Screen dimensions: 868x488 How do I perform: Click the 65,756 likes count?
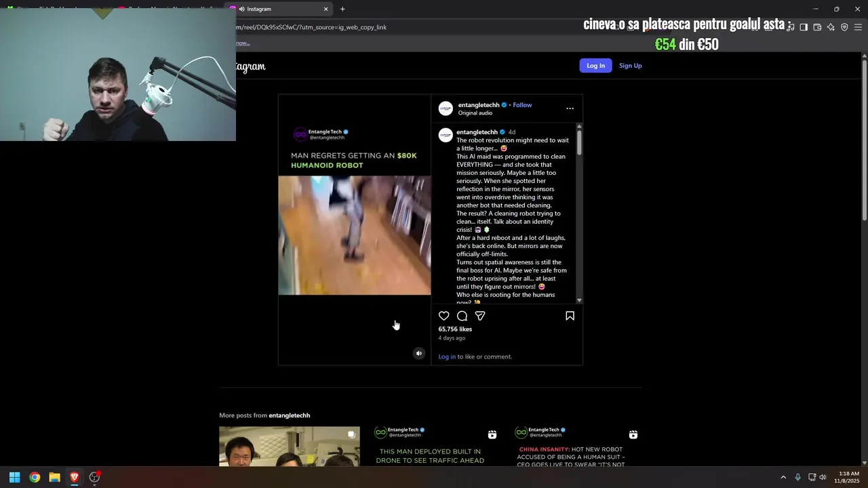click(x=455, y=329)
